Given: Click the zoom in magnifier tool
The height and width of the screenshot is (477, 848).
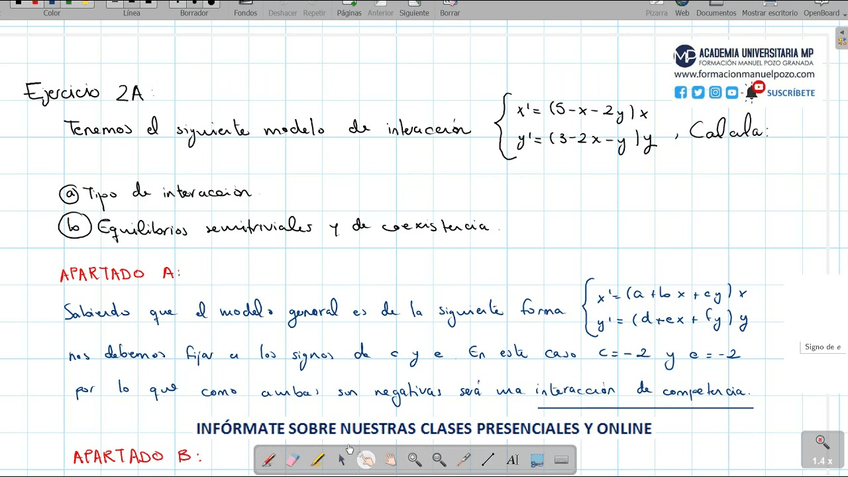Looking at the screenshot, I should pyautogui.click(x=415, y=460).
